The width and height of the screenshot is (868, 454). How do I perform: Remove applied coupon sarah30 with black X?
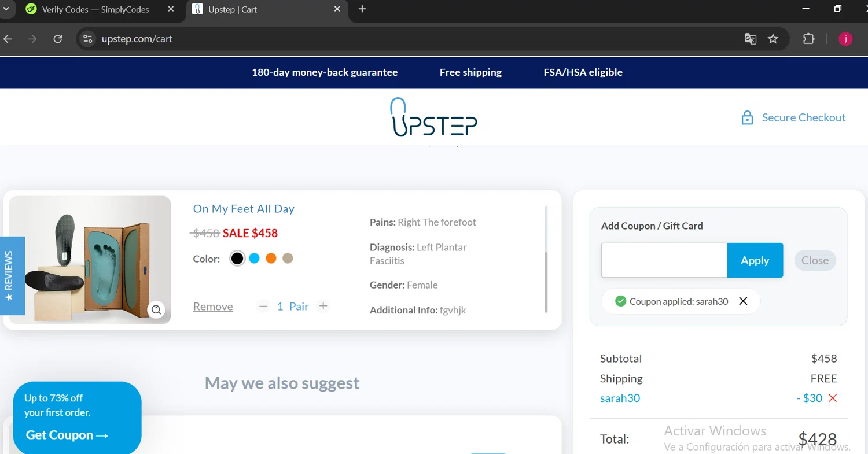point(744,301)
